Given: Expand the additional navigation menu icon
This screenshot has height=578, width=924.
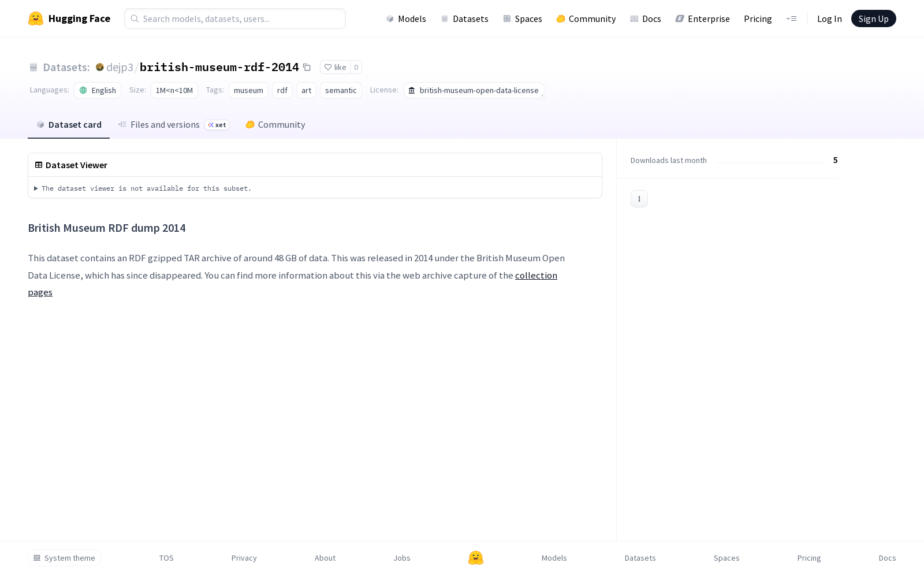Looking at the screenshot, I should click(792, 18).
